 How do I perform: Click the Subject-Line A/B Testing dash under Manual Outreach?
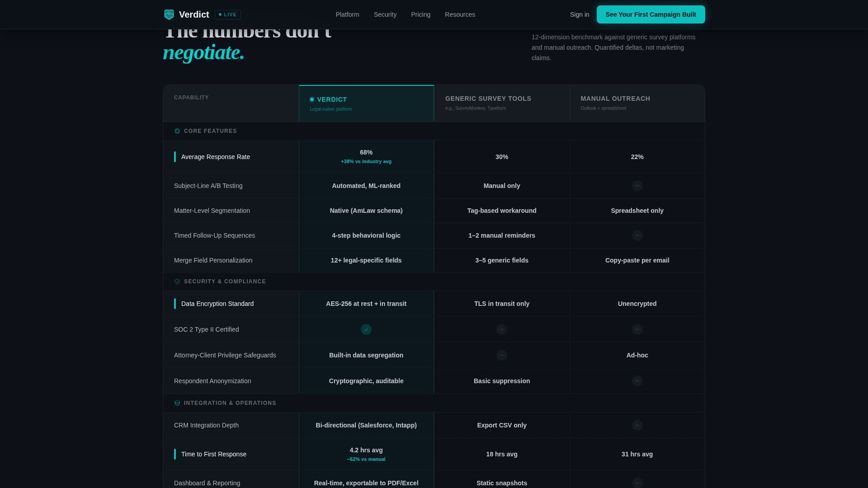(x=637, y=186)
